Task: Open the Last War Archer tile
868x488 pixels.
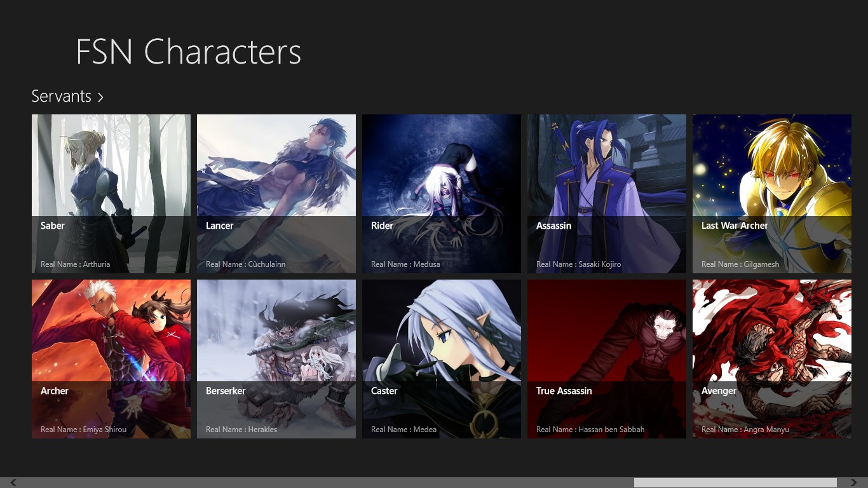Action: 772,194
